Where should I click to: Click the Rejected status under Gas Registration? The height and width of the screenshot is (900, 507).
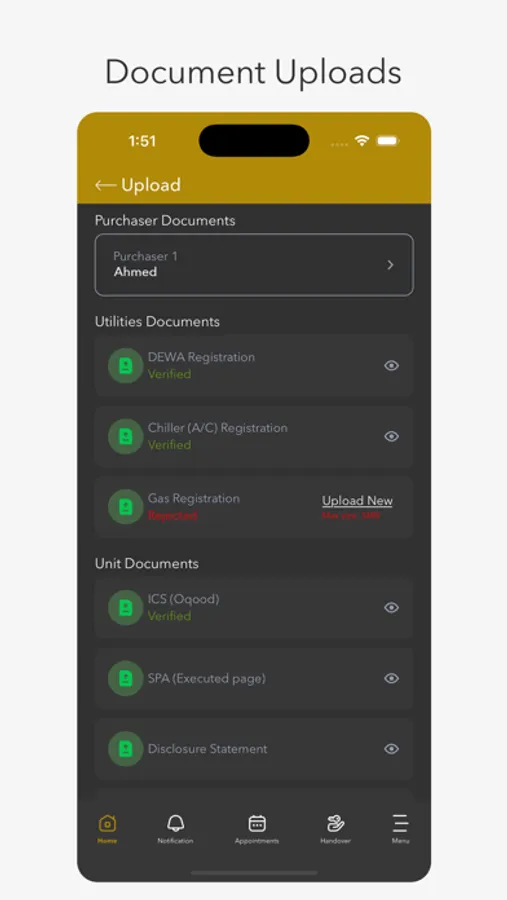coord(172,515)
